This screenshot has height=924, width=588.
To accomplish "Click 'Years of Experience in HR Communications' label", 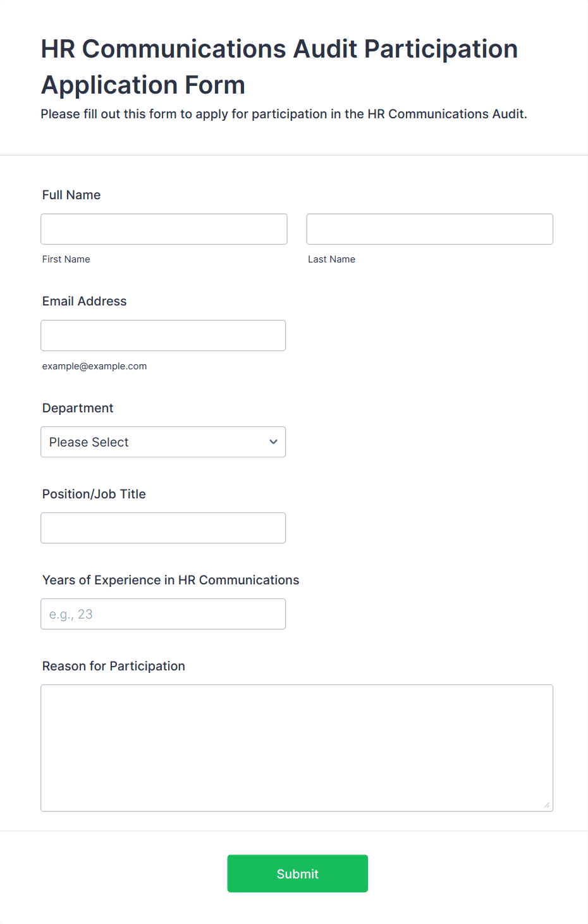I will click(x=171, y=580).
